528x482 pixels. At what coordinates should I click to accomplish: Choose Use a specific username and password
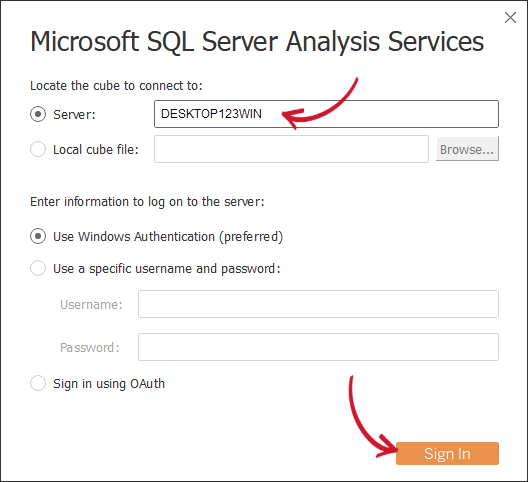pyautogui.click(x=38, y=268)
